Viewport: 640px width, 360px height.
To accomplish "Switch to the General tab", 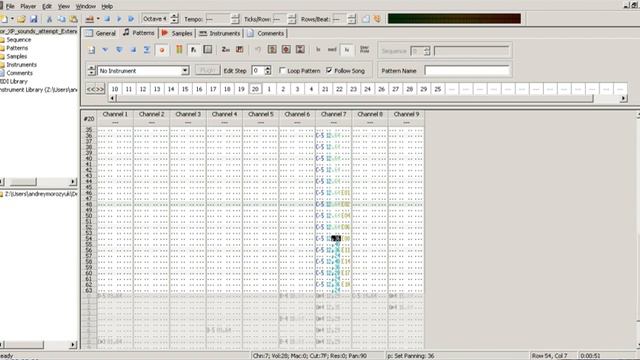I will pyautogui.click(x=101, y=33).
